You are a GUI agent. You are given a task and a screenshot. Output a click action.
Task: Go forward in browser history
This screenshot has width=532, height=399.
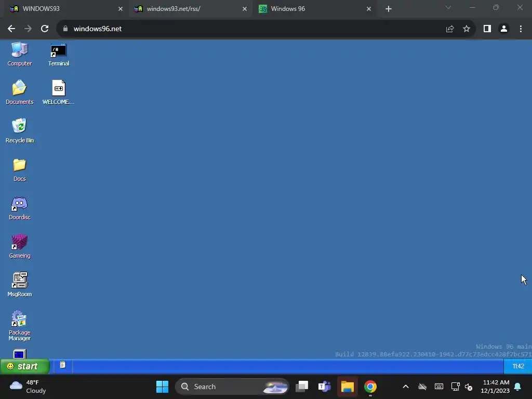pyautogui.click(x=28, y=29)
